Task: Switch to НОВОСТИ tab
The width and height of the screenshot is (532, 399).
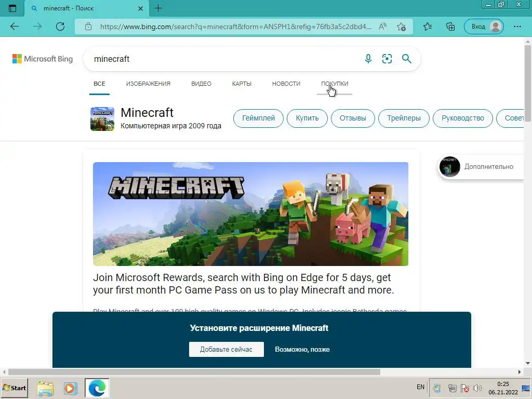Action: [x=286, y=84]
